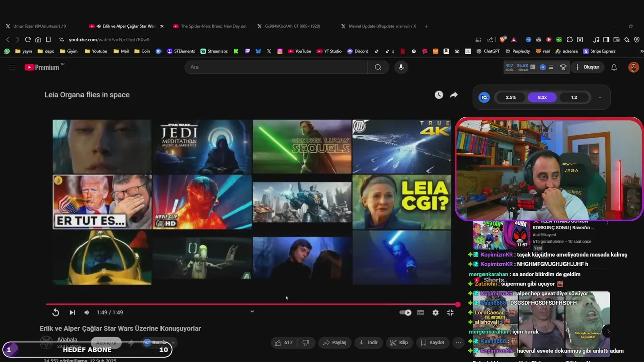The width and height of the screenshot is (644, 362).
Task: Click the Paylaş button
Action: [x=335, y=342]
